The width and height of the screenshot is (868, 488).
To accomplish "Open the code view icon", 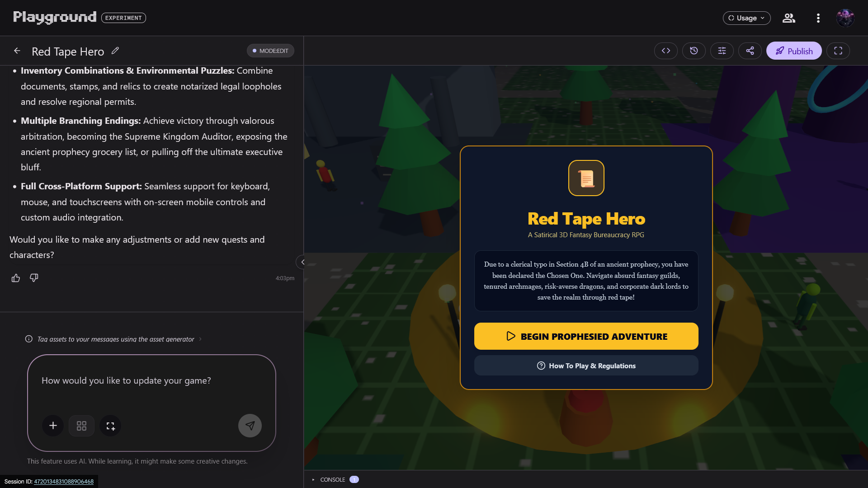I will coord(666,51).
